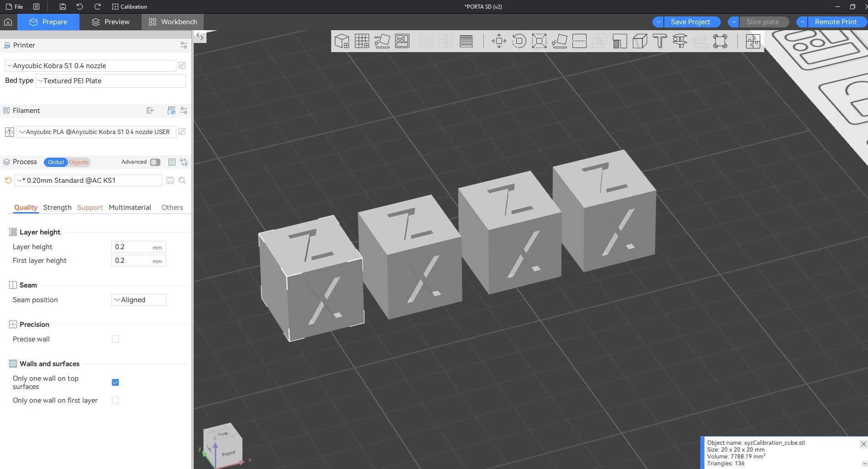Image resolution: width=868 pixels, height=469 pixels.
Task: Click the Layer height input field
Action: pos(132,247)
